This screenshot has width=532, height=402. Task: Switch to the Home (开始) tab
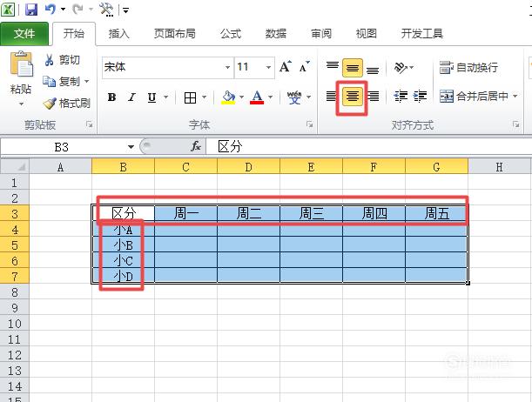74,34
